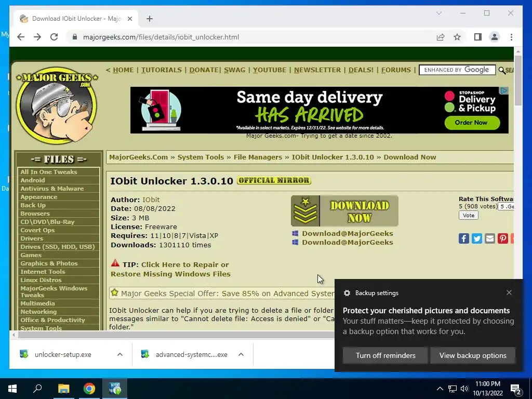The width and height of the screenshot is (532, 399).
Task: Click MajorGeeks.Com breadcrumb
Action: [x=138, y=157]
